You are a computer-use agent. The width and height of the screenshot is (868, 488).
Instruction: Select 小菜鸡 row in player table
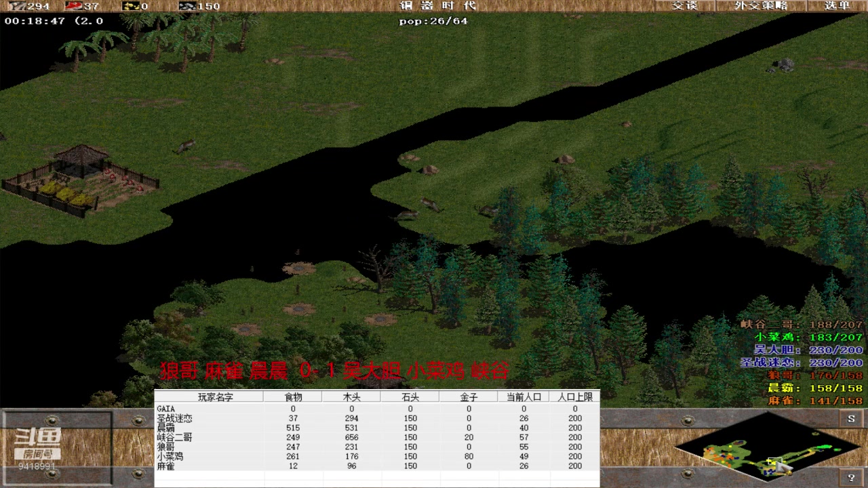point(377,456)
